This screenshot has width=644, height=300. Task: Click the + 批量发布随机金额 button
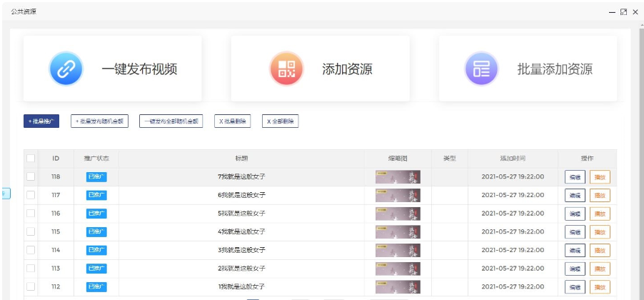tap(99, 121)
